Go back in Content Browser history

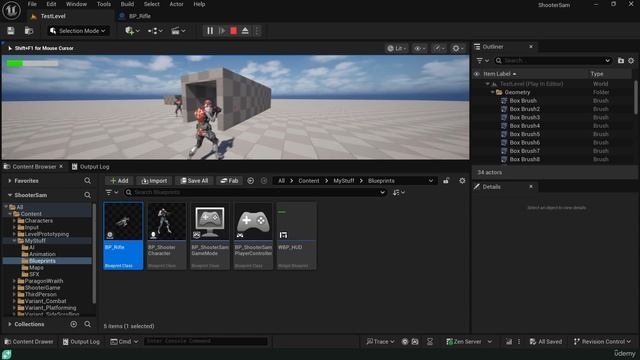tap(251, 180)
